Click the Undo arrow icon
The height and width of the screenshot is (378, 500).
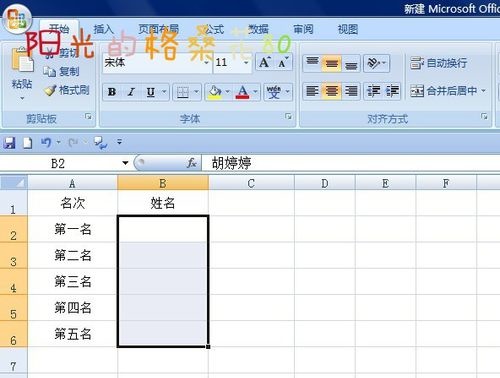pyautogui.click(x=46, y=142)
